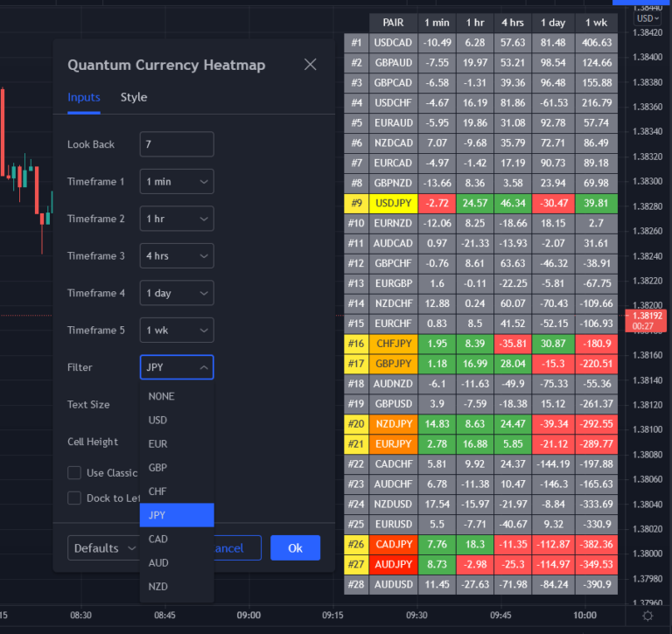Screen dimensions: 672x634
Task: Toggle the Dock to Left checkbox
Action: click(x=74, y=498)
